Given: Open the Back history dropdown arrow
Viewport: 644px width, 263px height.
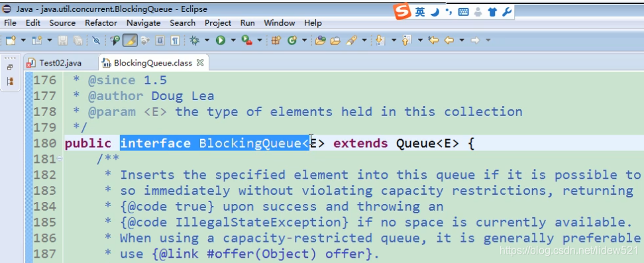Looking at the screenshot, I should tap(462, 40).
